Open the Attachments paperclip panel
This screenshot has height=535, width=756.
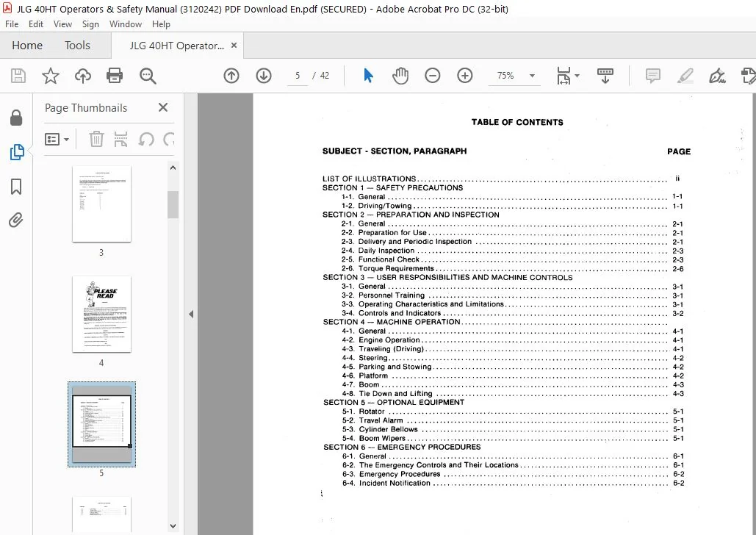click(x=16, y=220)
